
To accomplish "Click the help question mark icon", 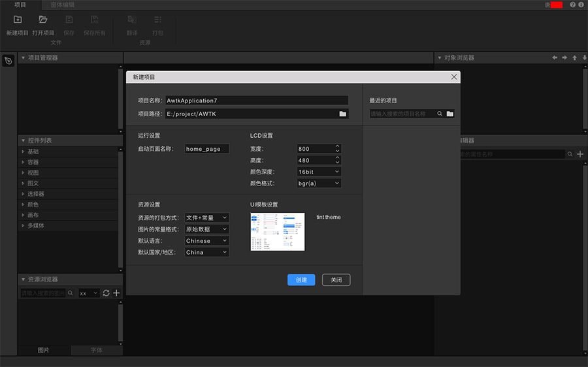I will (x=573, y=5).
